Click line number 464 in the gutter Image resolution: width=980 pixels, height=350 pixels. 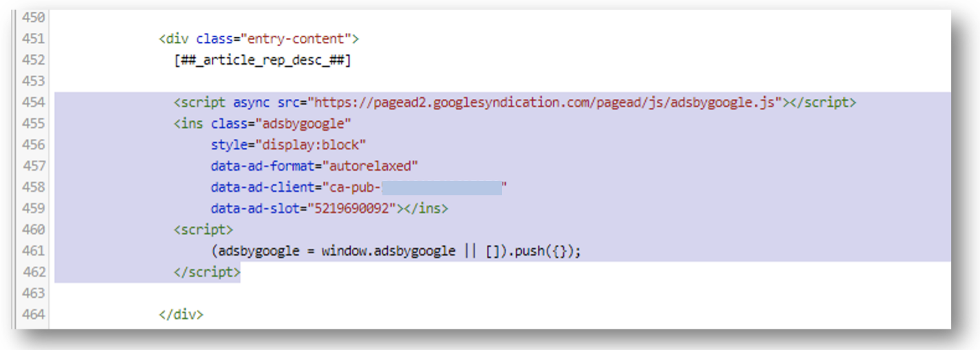33,315
